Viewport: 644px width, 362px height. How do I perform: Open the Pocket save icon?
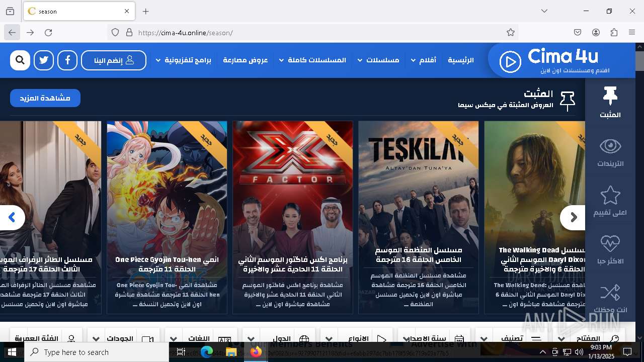tap(578, 32)
